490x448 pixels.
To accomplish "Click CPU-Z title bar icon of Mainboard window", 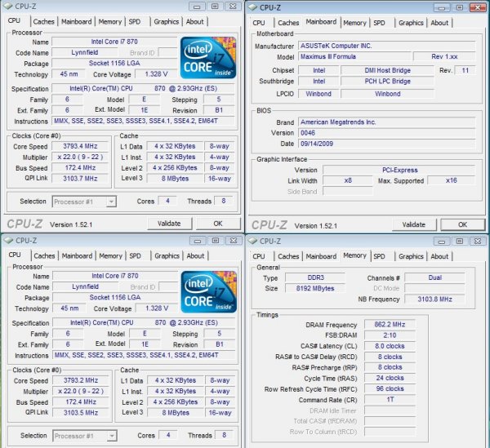I will (x=253, y=7).
